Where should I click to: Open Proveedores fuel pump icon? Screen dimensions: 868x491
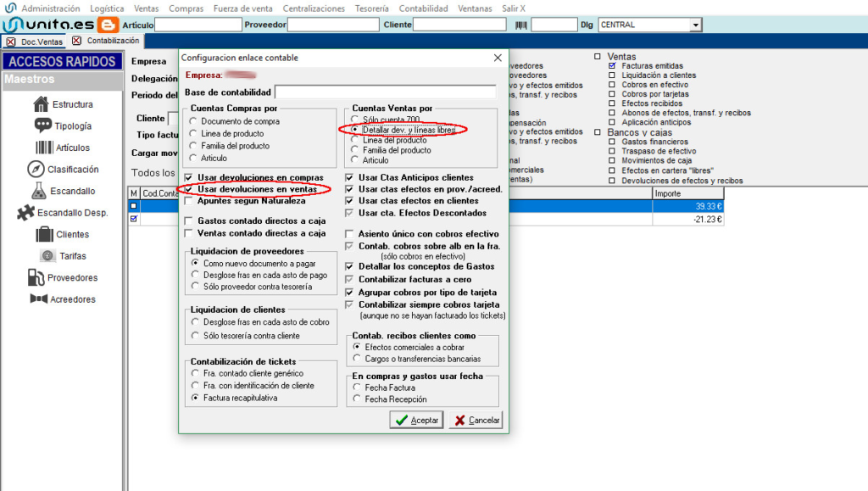pos(35,277)
